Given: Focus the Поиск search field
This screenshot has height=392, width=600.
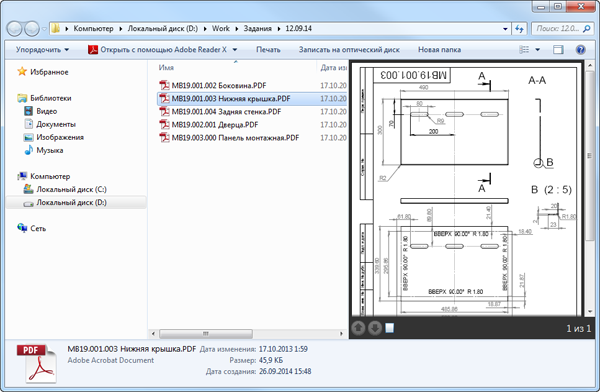Looking at the screenshot, I should 558,28.
